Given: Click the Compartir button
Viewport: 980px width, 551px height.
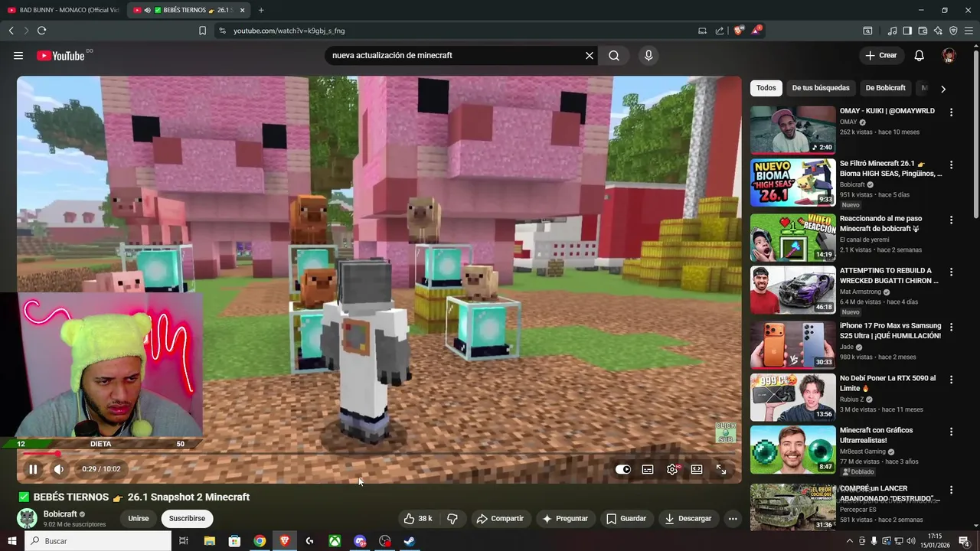Looking at the screenshot, I should [x=500, y=518].
